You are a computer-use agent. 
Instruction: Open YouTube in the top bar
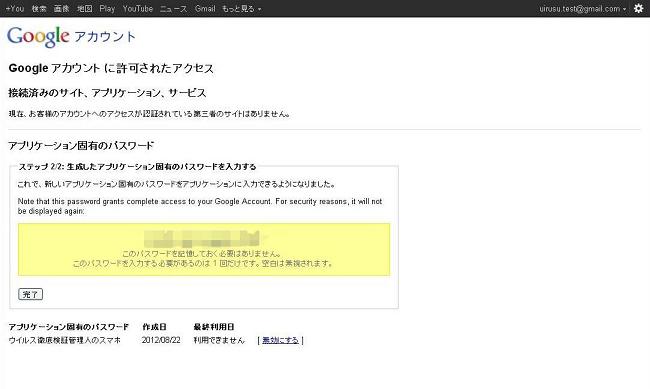pos(138,8)
